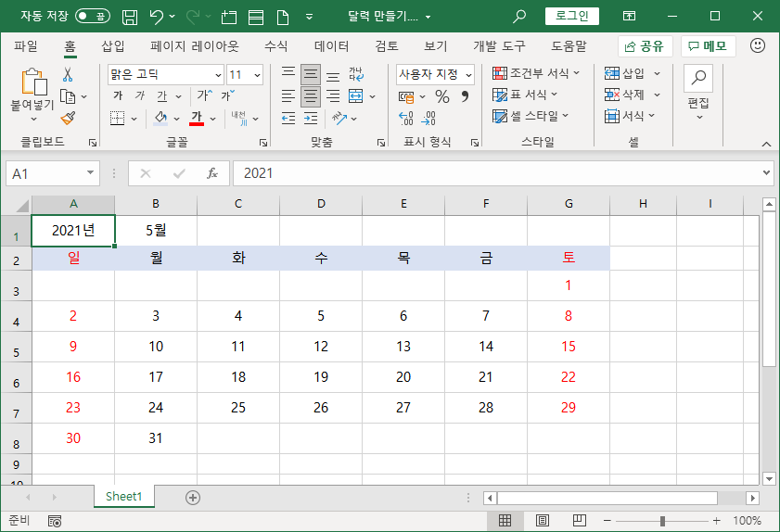Toggle bold formatting

[x=118, y=95]
